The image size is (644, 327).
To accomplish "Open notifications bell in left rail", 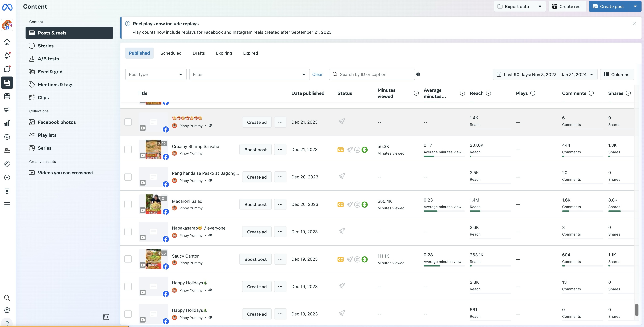I will point(7,56).
